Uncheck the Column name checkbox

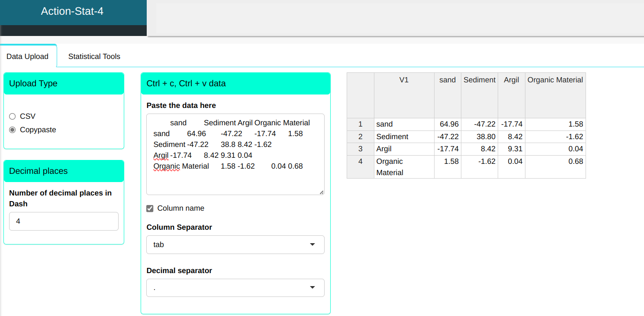pos(150,208)
